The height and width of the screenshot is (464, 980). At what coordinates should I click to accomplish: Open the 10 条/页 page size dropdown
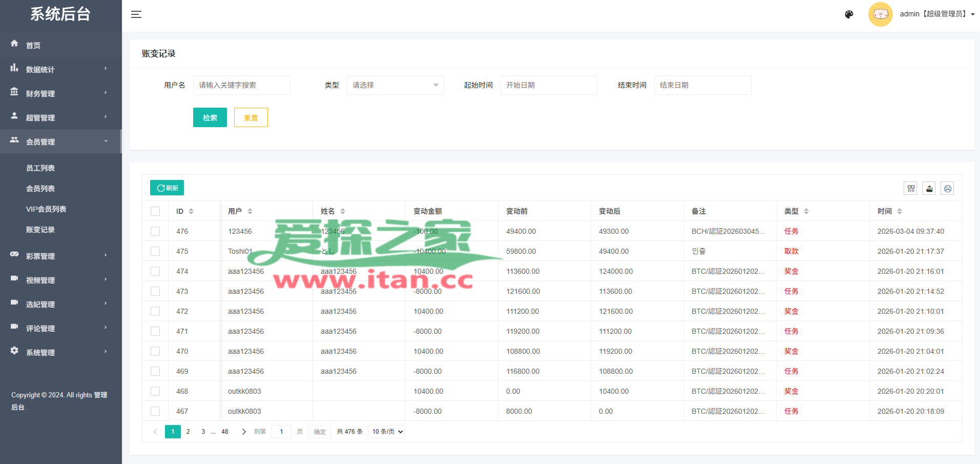387,432
